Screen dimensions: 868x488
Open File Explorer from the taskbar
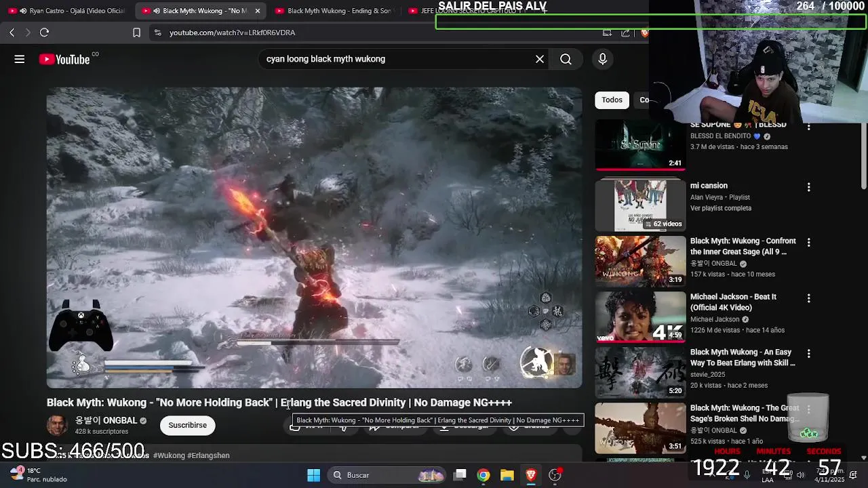tap(507, 475)
